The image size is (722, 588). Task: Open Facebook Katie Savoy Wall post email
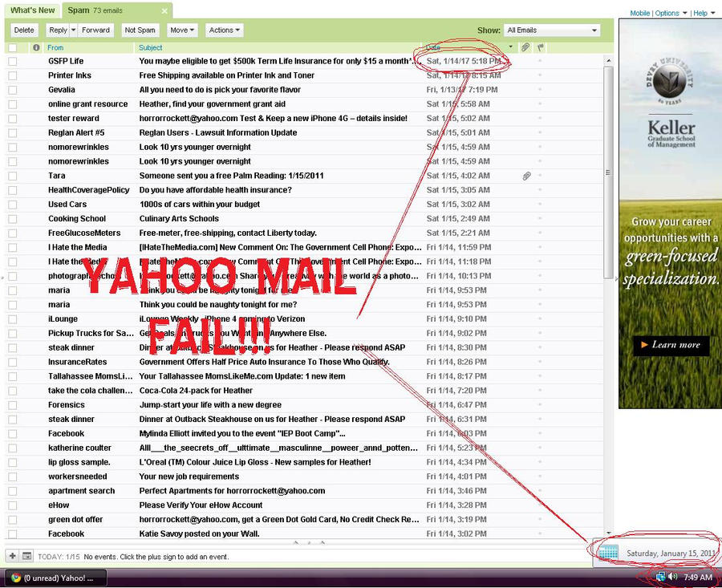(200, 533)
